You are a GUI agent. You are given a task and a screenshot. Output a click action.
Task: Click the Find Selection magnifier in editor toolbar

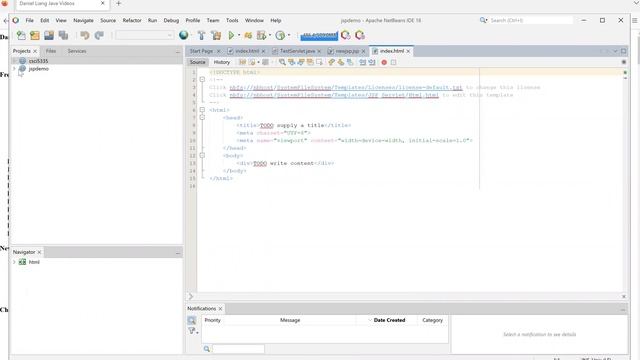coord(282,62)
